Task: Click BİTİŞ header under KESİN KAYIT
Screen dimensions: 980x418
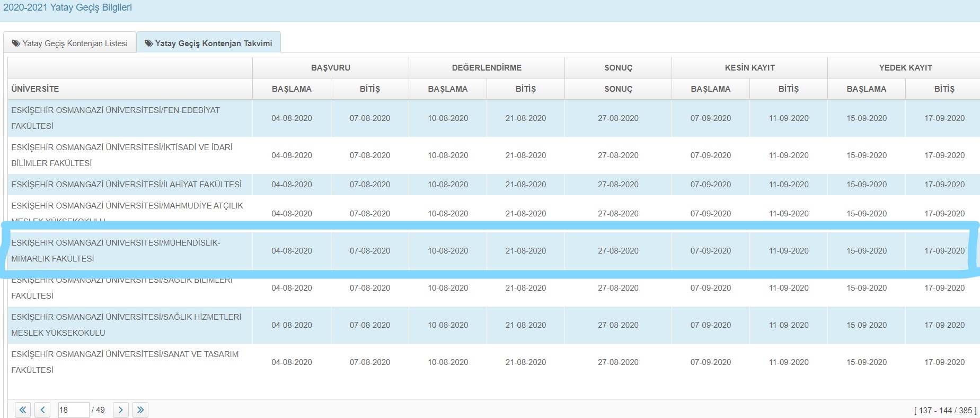Action: coord(789,89)
